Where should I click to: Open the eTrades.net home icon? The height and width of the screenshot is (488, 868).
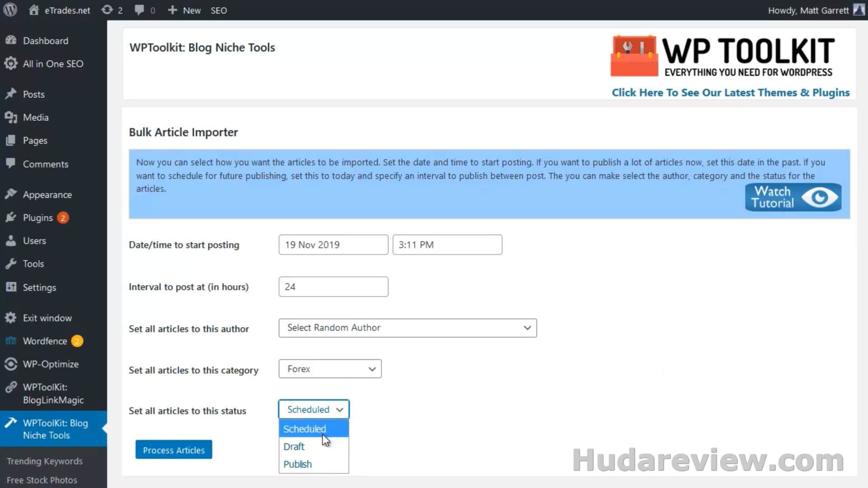click(34, 9)
